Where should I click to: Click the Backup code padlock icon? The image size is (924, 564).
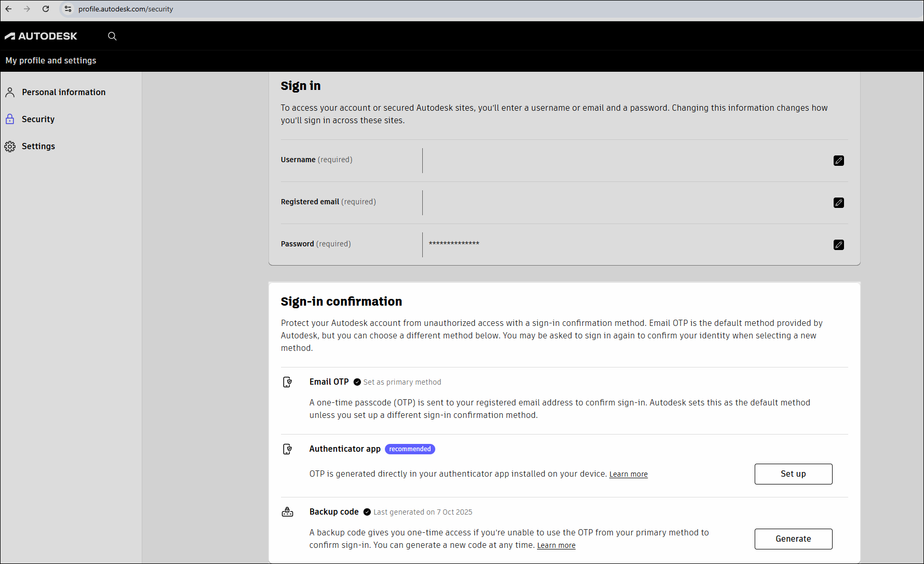click(288, 512)
